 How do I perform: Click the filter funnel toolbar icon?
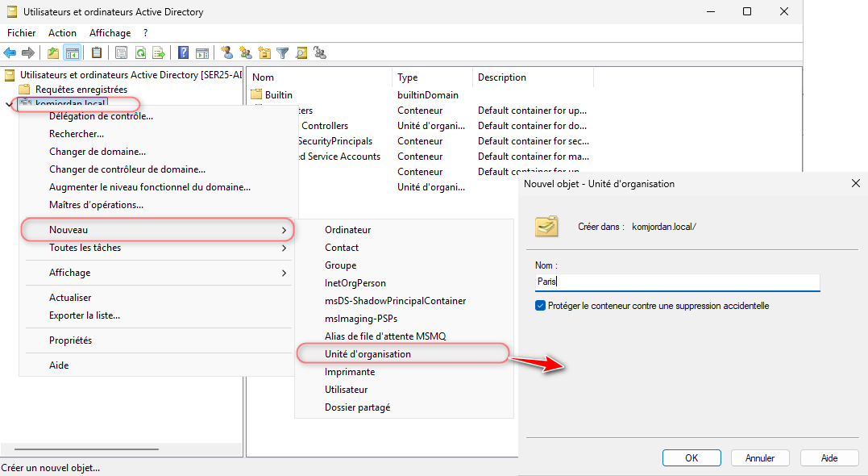tap(282, 53)
